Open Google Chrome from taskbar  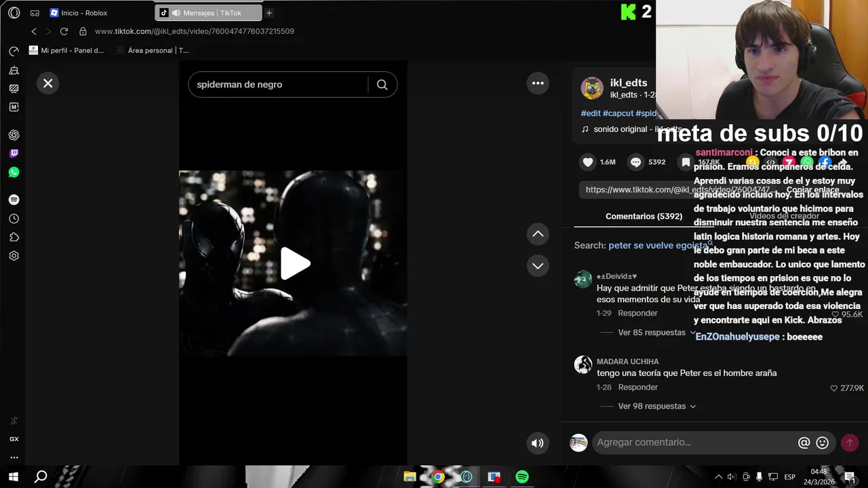pyautogui.click(x=438, y=476)
